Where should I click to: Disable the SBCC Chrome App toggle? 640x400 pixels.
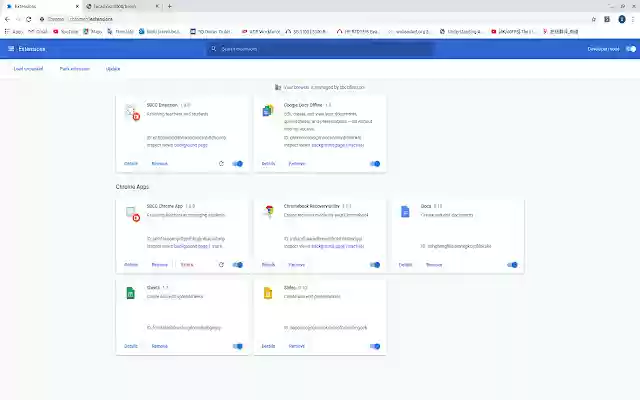(238, 265)
